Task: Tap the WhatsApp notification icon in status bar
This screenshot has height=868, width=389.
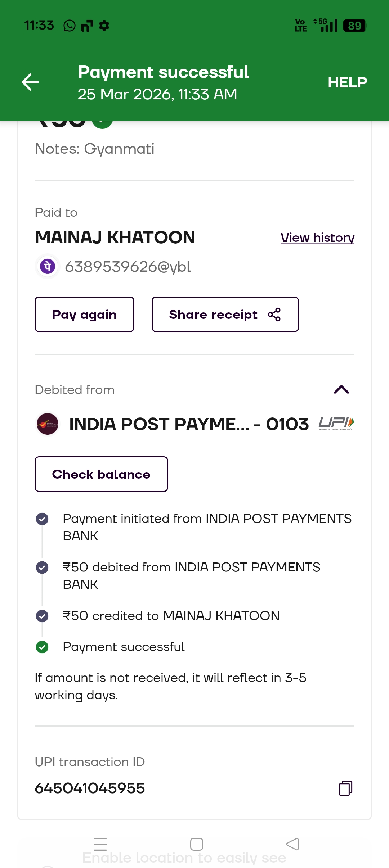Action: point(70,26)
